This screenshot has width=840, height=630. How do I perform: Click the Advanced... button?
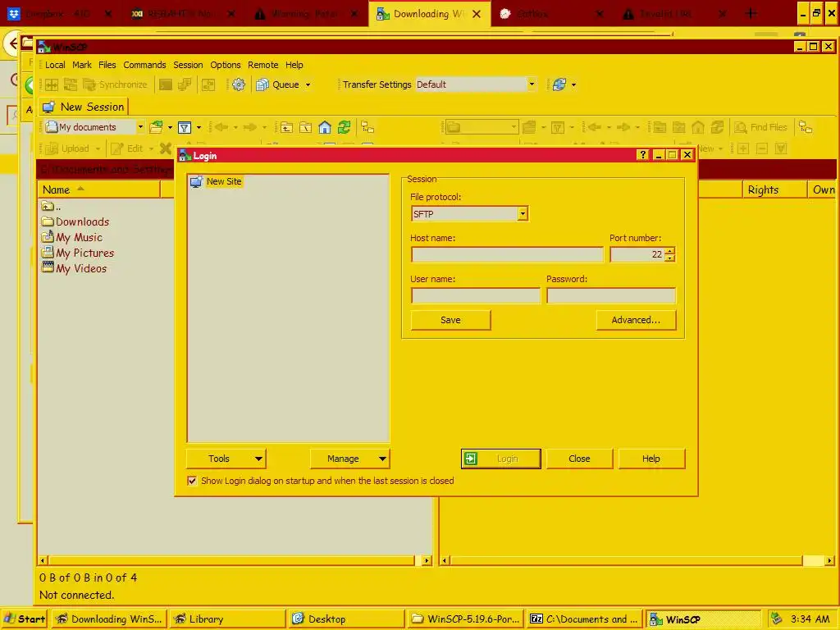[636, 320]
